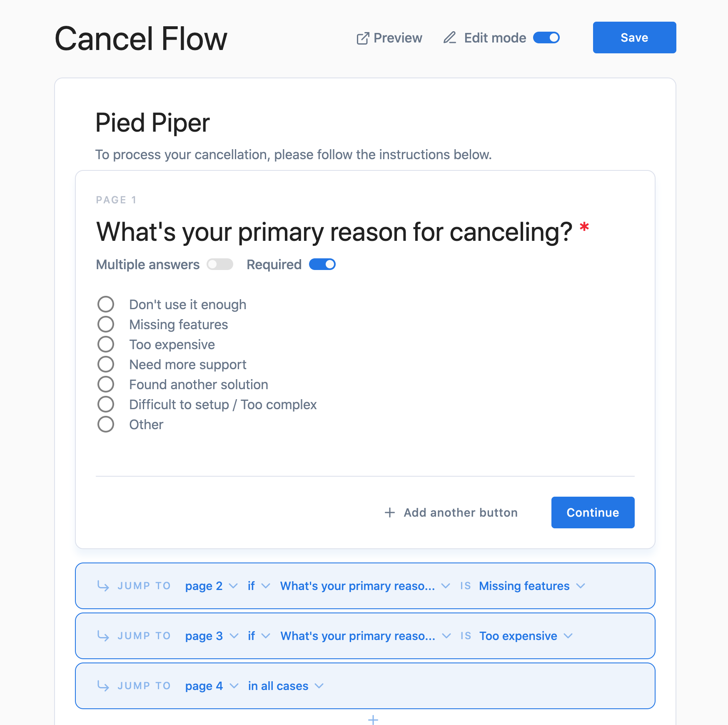Image resolution: width=728 pixels, height=725 pixels.
Task: Edit the Pied Piper title text
Action: pos(152,123)
